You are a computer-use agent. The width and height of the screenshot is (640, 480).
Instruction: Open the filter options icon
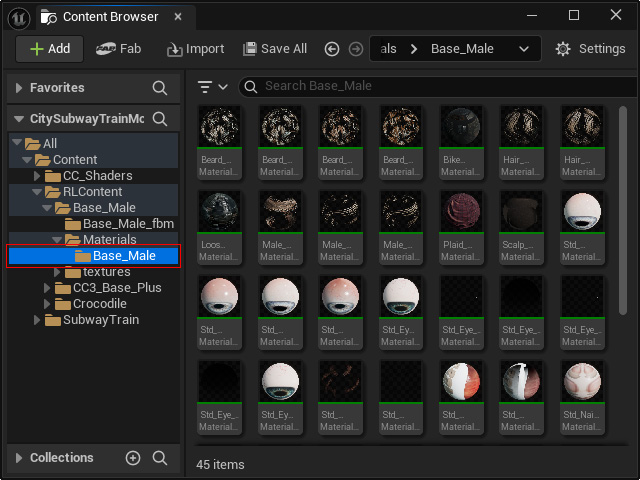pos(205,87)
